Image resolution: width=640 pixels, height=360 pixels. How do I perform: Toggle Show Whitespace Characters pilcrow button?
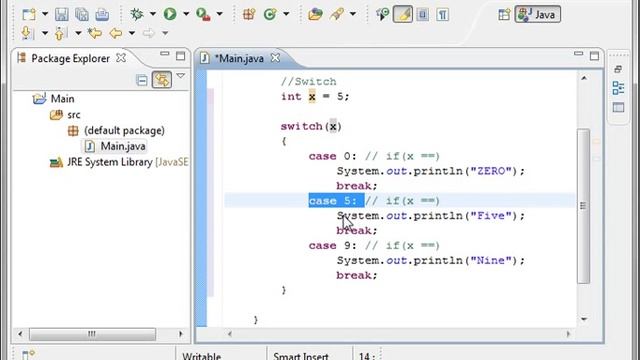click(442, 15)
